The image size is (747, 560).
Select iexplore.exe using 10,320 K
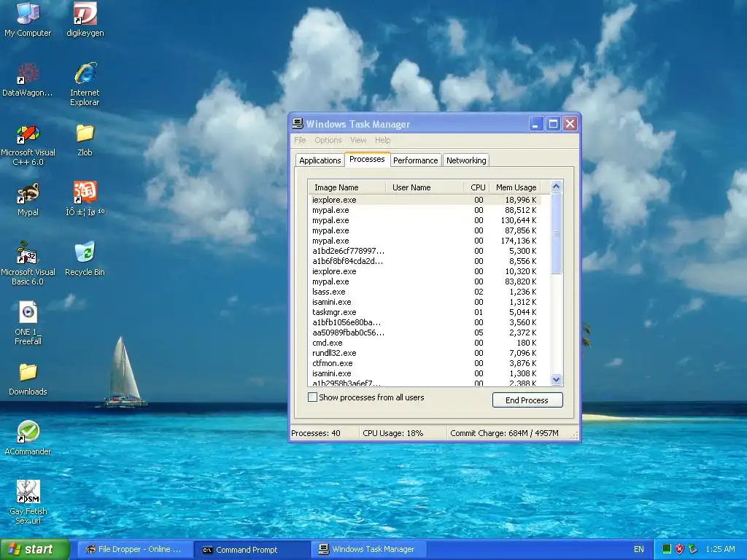pyautogui.click(x=425, y=271)
